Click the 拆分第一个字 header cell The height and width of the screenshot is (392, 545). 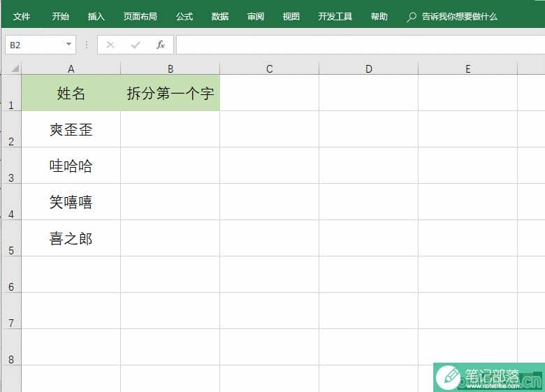(x=170, y=93)
